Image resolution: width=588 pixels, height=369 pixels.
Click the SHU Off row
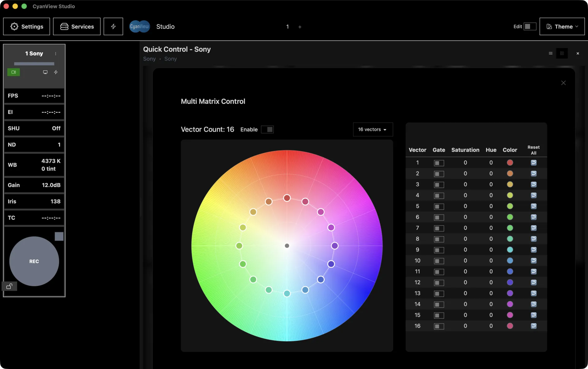pos(34,129)
